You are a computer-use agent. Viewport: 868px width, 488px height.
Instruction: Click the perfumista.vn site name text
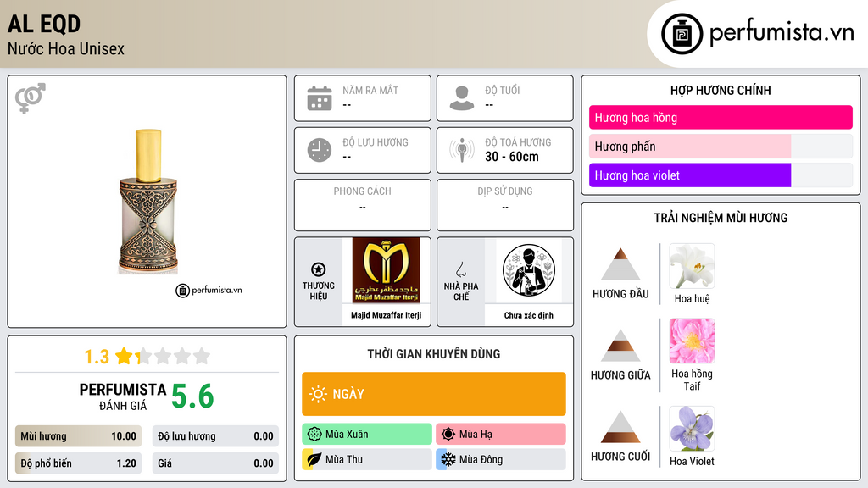[x=782, y=33]
